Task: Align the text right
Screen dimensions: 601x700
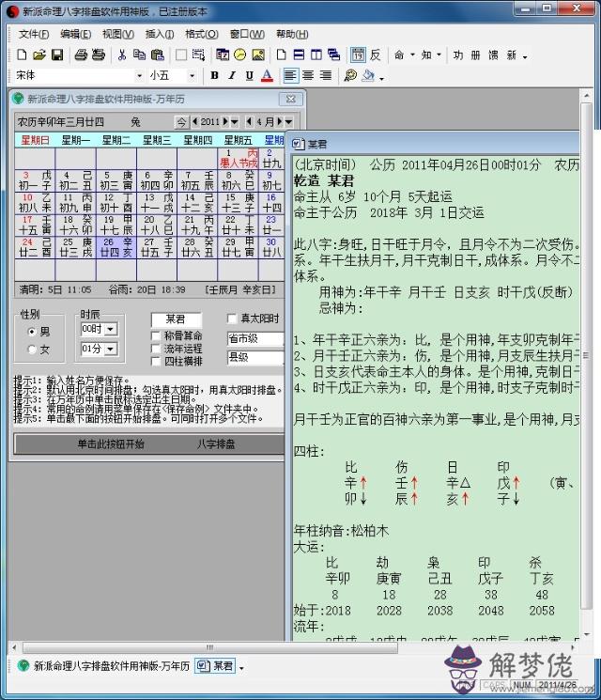Action: coord(326,75)
